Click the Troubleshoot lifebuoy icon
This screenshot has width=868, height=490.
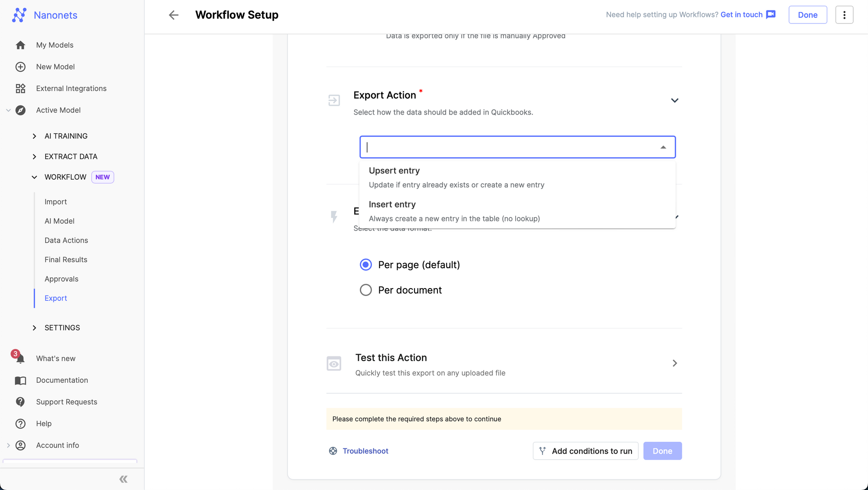333,451
